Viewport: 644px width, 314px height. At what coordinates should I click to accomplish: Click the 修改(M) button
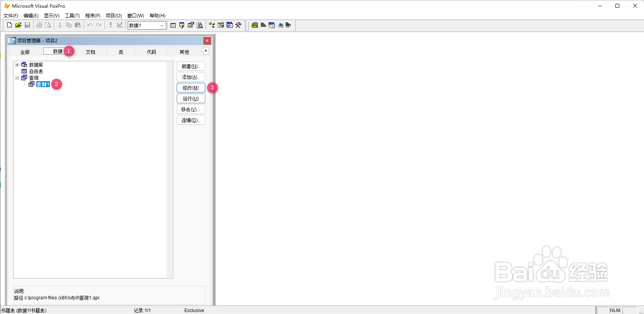(x=191, y=88)
